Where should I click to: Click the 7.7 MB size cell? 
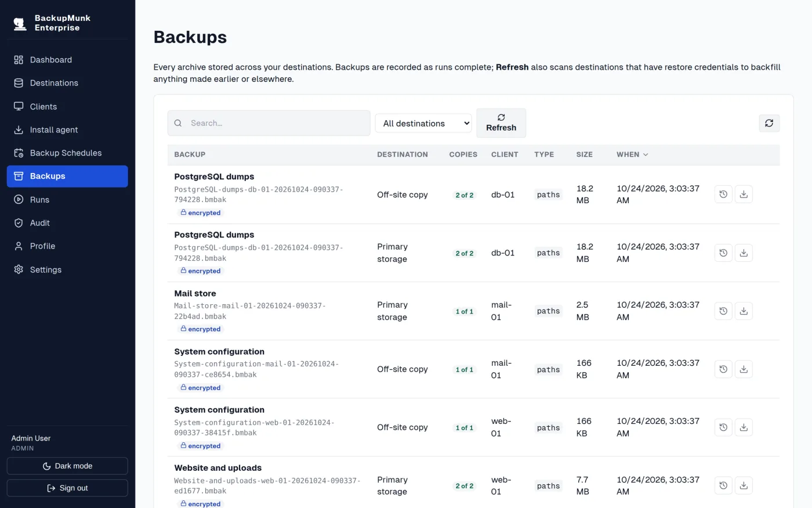(582, 486)
